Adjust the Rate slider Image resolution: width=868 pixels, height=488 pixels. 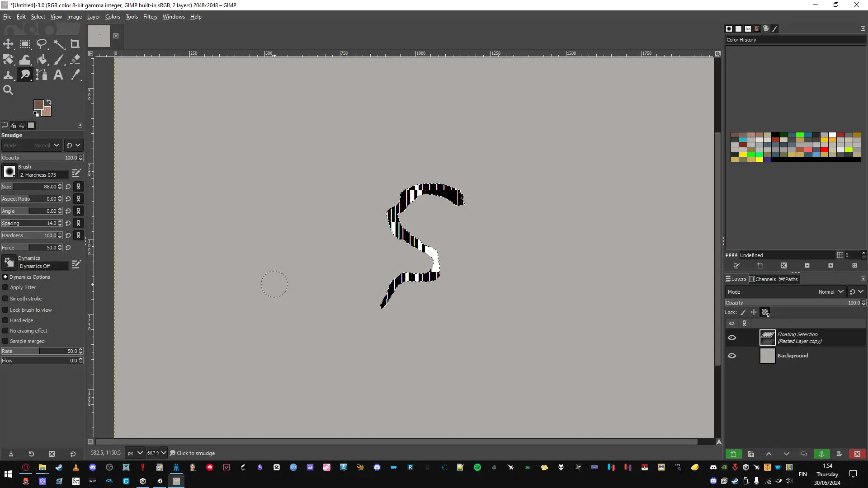click(x=42, y=351)
